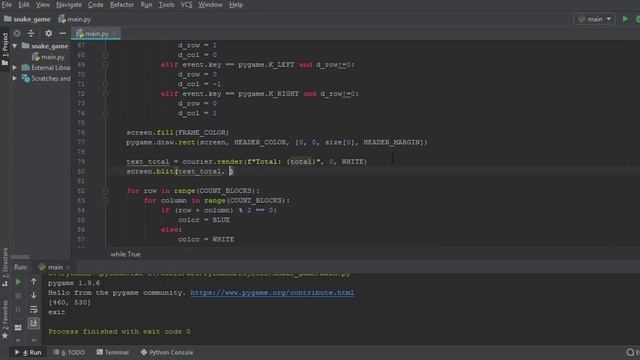The height and width of the screenshot is (360, 640).
Task: Expand Scratches and Consoles in project tree
Action: [15, 78]
